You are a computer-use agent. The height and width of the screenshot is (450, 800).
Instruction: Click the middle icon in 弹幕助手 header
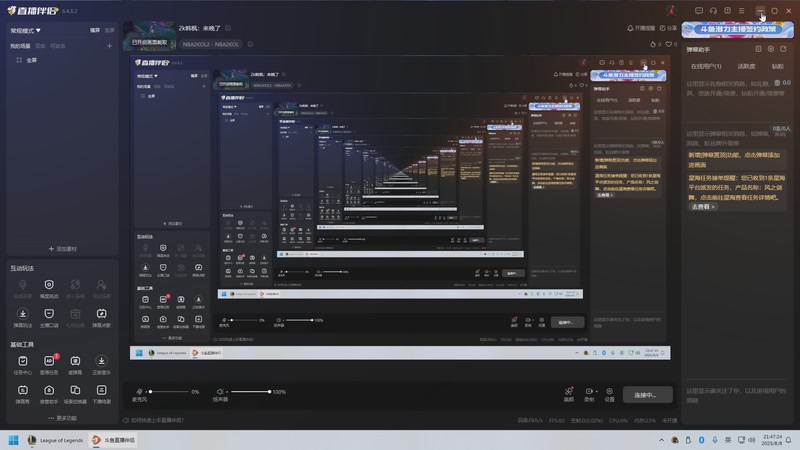coord(770,49)
